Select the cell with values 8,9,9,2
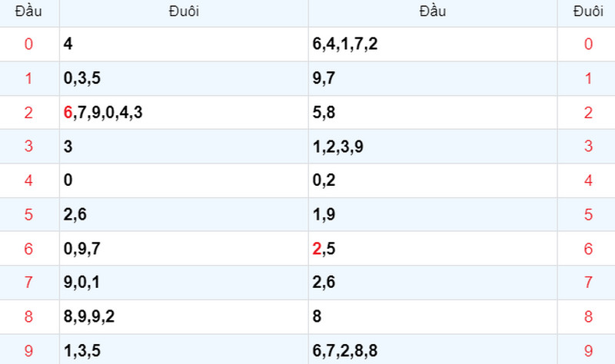Screen dimensions: 615x364 184,316
